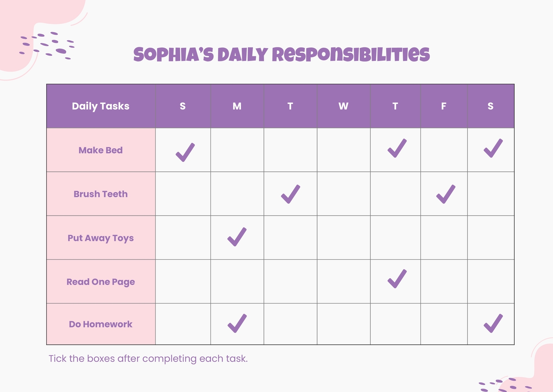Tick the empty Read One Page Monday box
553x392 pixels.
pos(237,281)
